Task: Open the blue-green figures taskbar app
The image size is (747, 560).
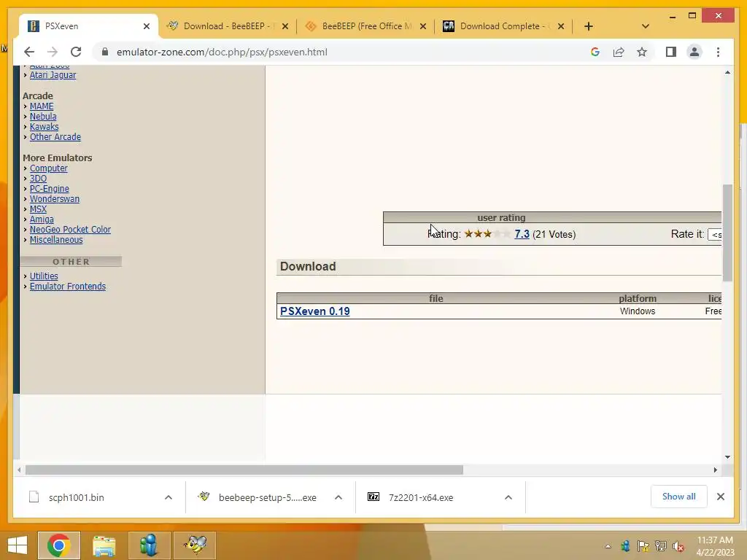Action: (x=149, y=545)
